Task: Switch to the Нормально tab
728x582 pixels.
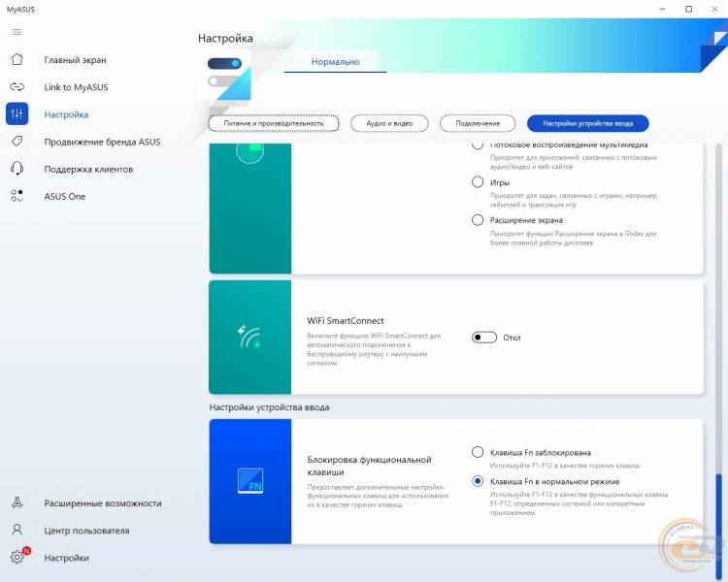Action: click(x=335, y=62)
